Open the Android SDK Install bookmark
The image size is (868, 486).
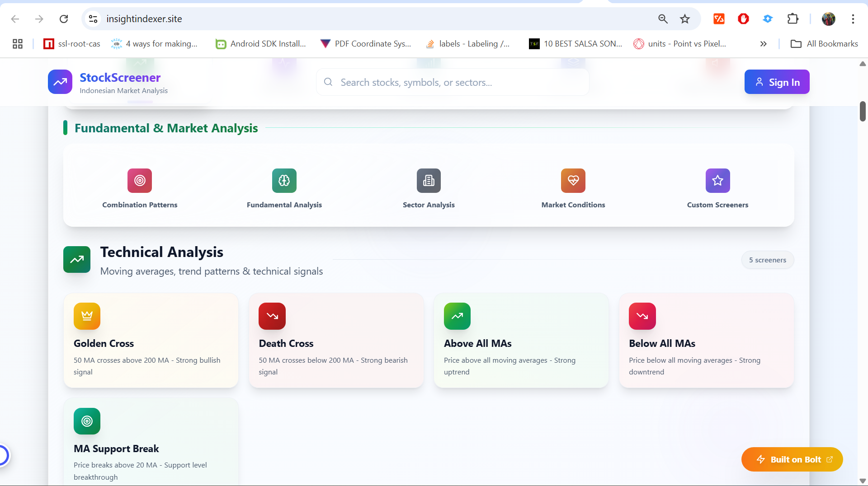pos(261,44)
